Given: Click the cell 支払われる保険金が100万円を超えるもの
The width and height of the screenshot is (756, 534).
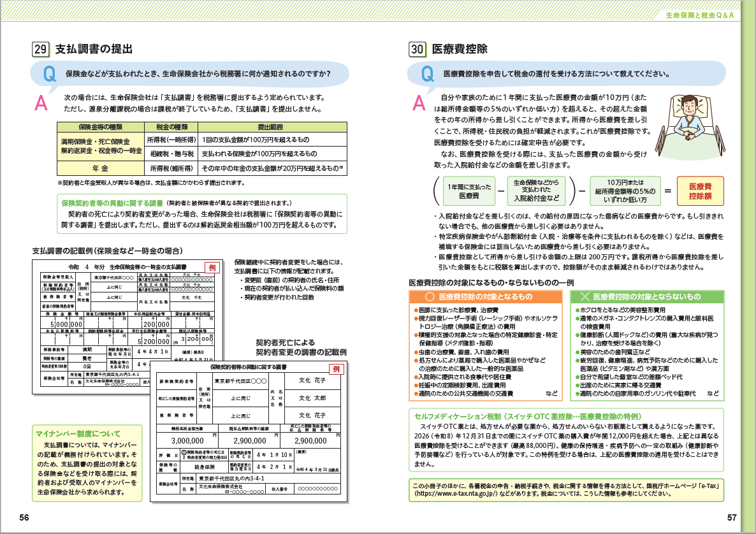Looking at the screenshot, I should point(273,154).
